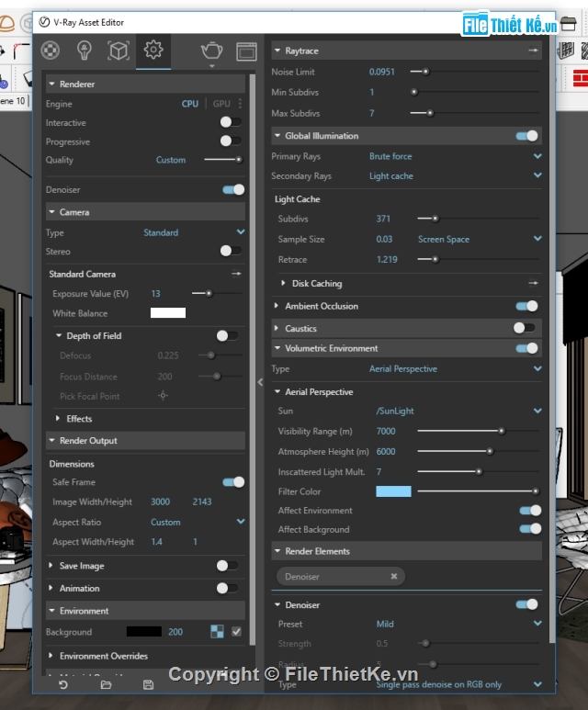Click the Pick Focal Point crosshair icon
The width and height of the screenshot is (588, 710).
164,395
